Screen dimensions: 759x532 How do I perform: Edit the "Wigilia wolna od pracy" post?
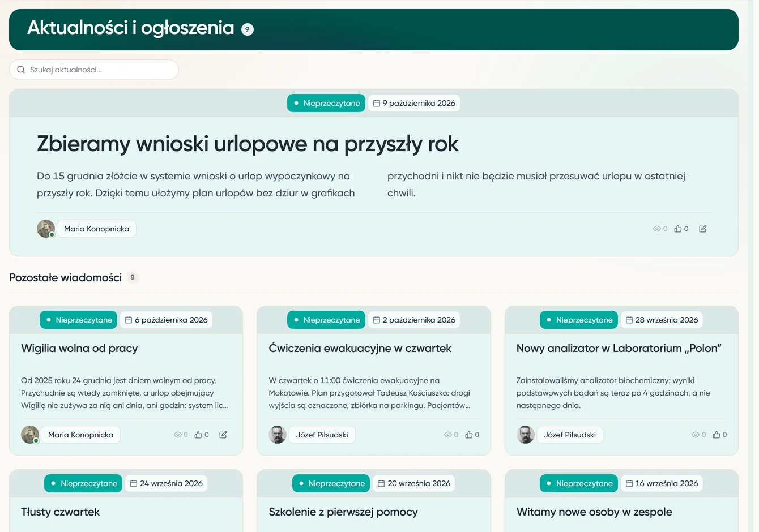click(x=223, y=435)
